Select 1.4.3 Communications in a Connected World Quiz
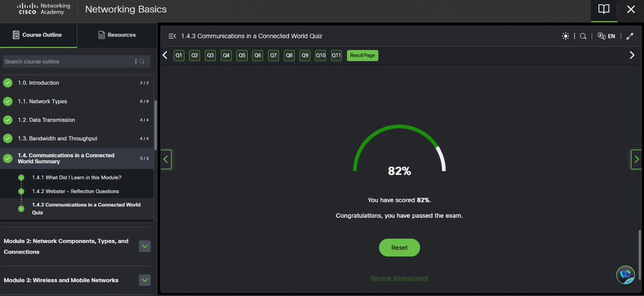The width and height of the screenshot is (644, 296). 86,208
